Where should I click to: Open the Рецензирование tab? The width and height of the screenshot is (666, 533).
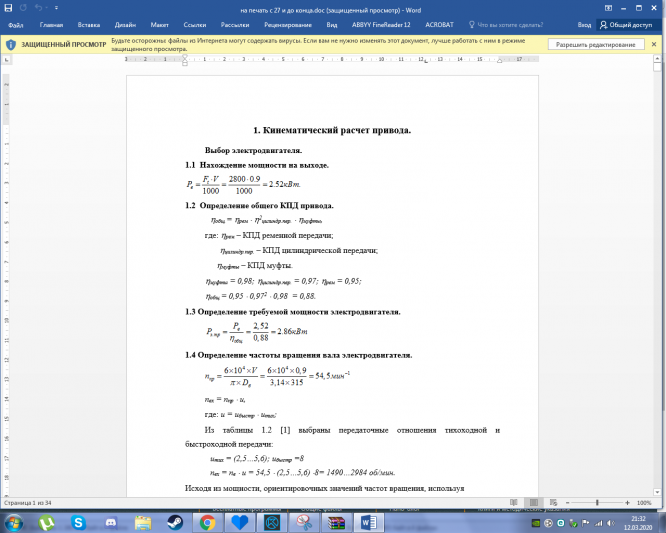point(288,25)
